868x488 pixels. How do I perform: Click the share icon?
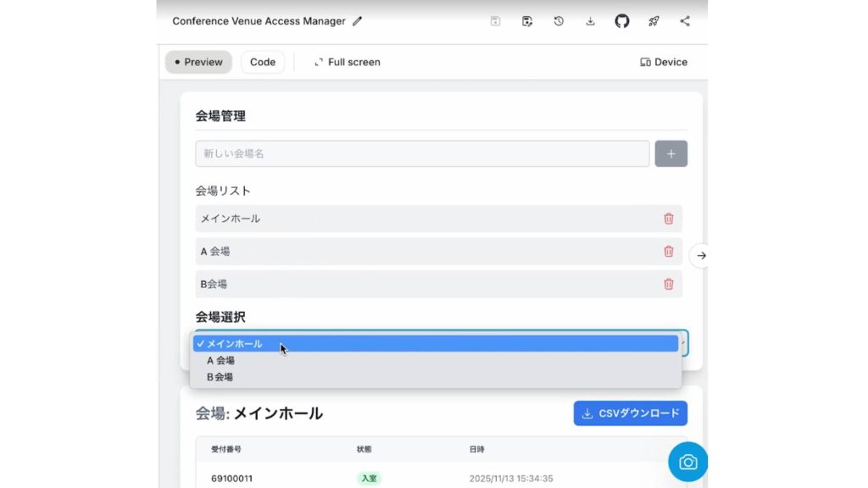685,21
